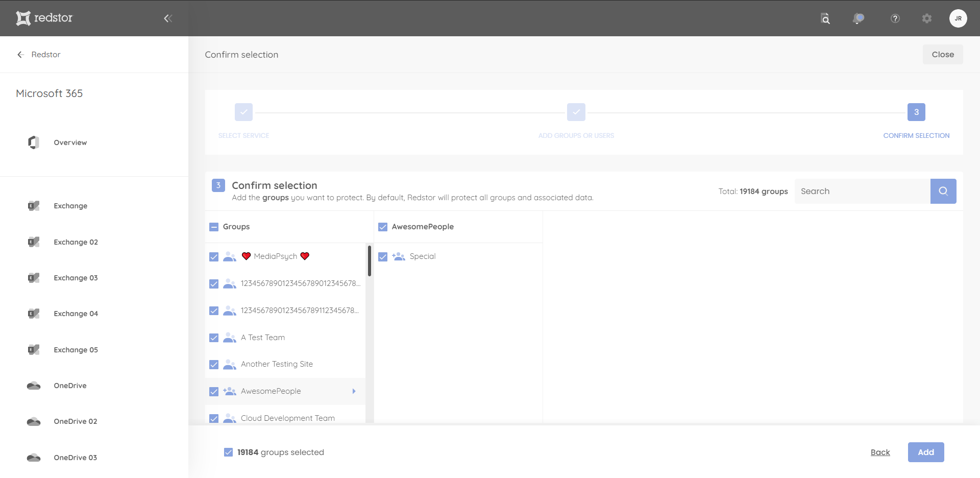Uncheck the MediaPsych checkbox
This screenshot has height=478, width=980.
coord(214,256)
